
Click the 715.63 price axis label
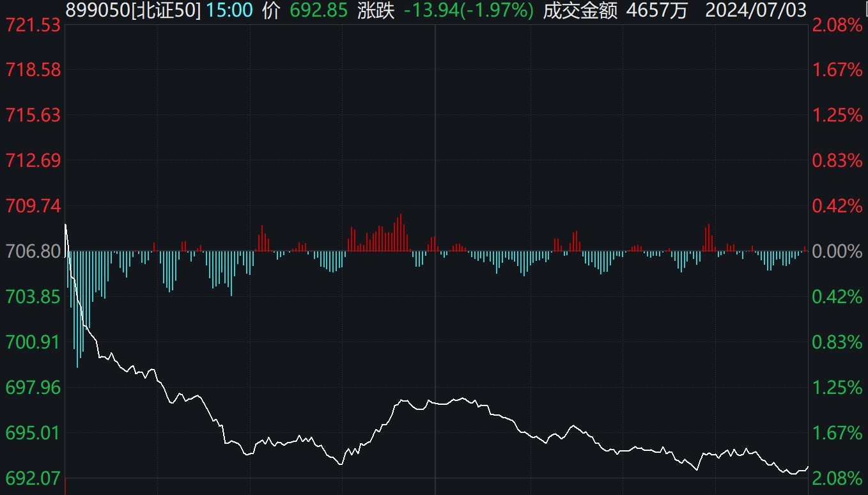[33, 115]
